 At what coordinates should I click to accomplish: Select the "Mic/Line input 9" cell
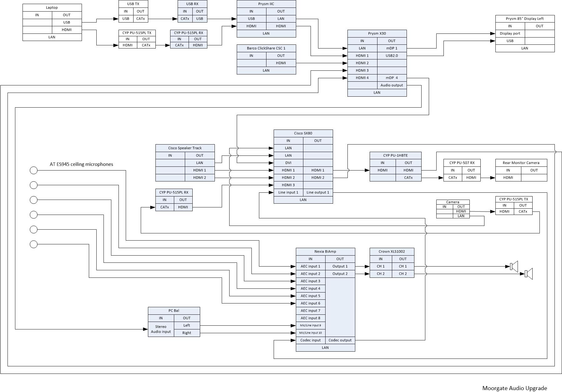click(311, 325)
